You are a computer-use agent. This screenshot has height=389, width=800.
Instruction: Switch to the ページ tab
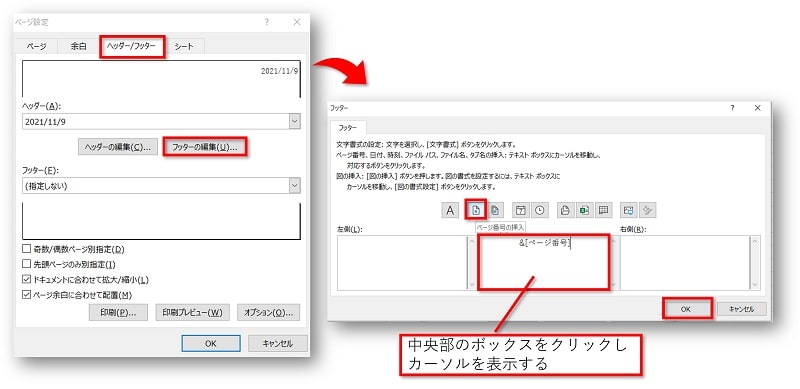(36, 46)
